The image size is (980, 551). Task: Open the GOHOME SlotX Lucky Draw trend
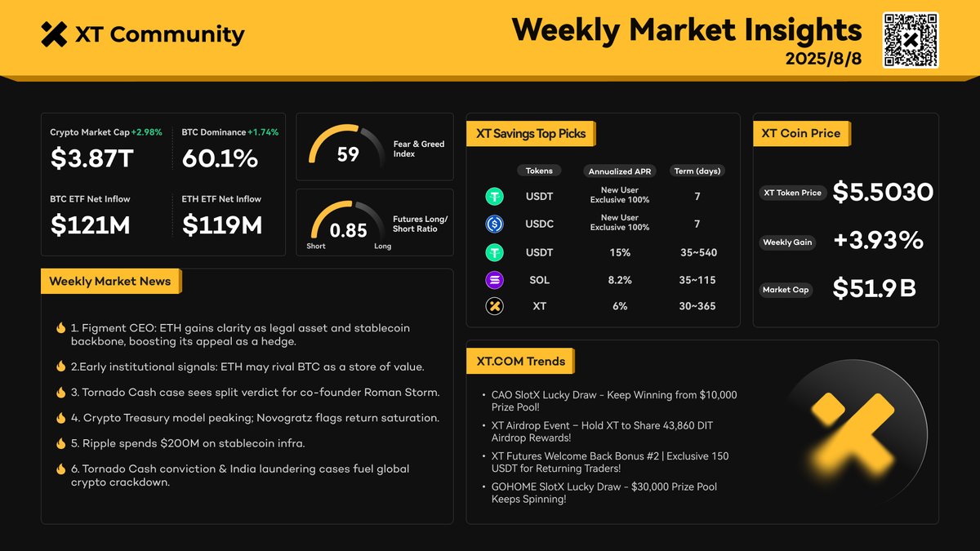click(604, 493)
